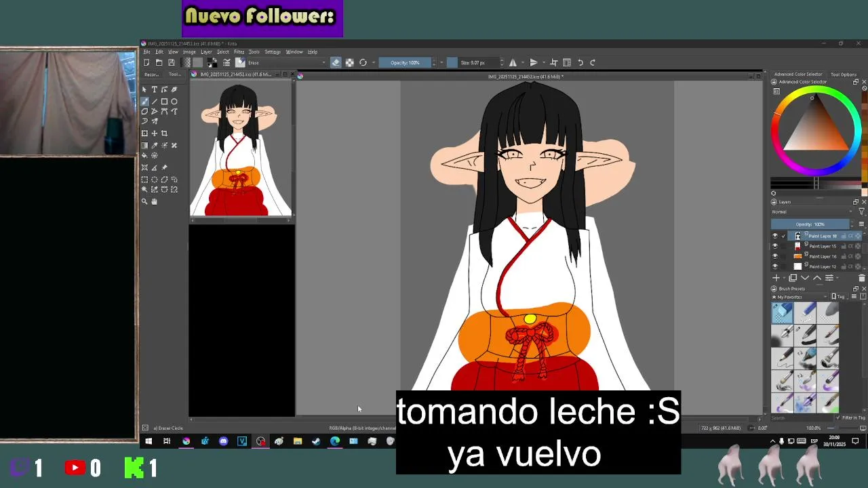This screenshot has width=868, height=488.
Task: Toggle lock on Paint Layer 16
Action: [844, 256]
